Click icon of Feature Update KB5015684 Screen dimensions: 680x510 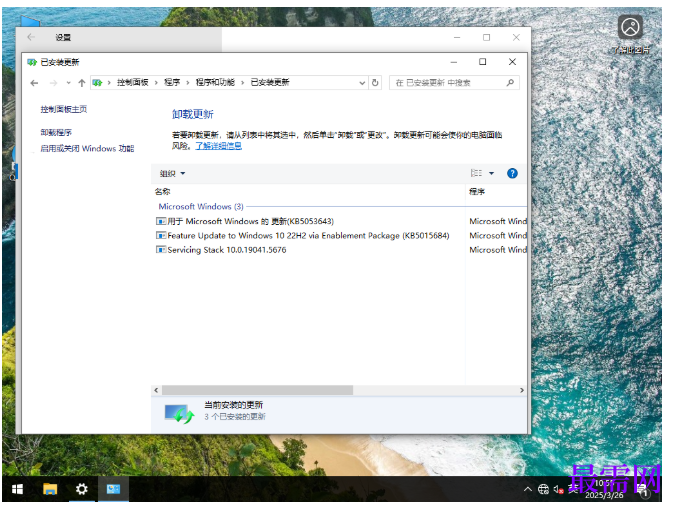[x=161, y=235]
